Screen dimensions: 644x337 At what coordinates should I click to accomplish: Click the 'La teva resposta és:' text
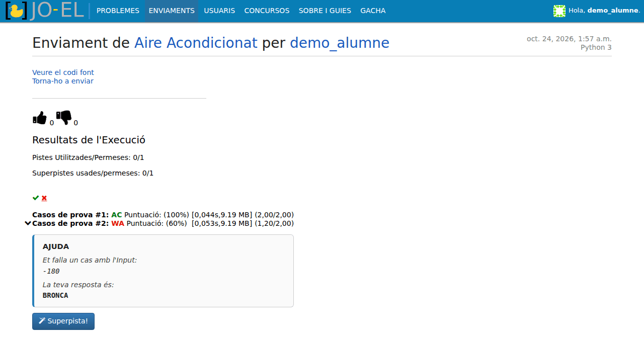(78, 285)
